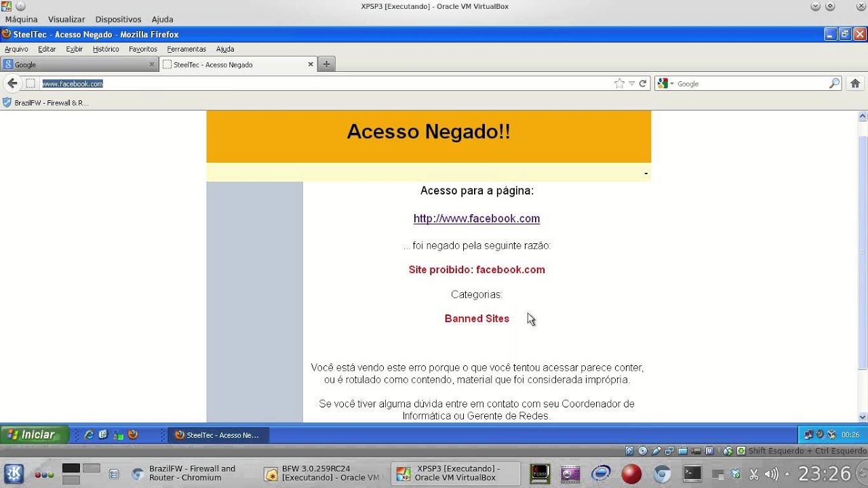
Task: Select the SteelTec - Acesso Negado tab
Action: click(238, 64)
